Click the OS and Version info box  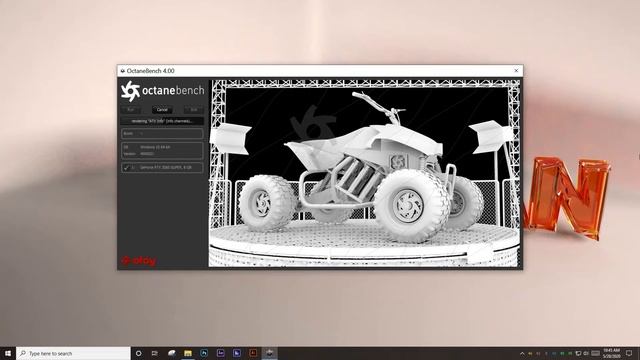point(162,150)
